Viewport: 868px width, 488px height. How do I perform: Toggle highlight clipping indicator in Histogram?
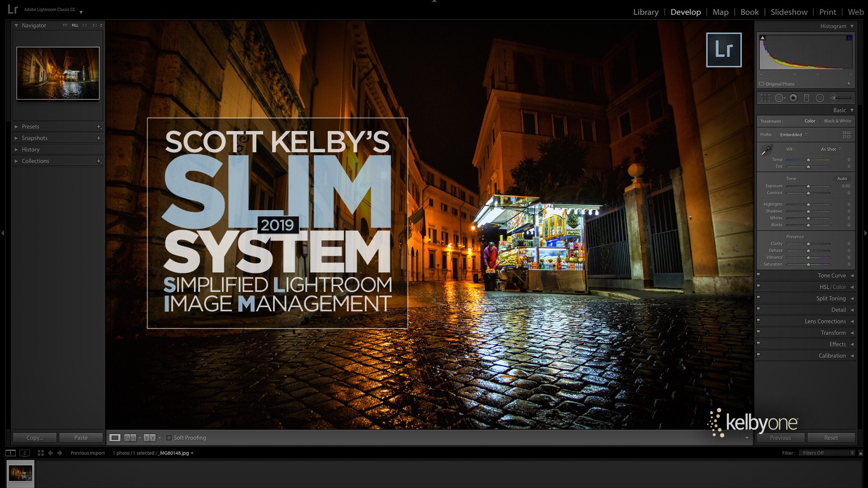point(849,38)
